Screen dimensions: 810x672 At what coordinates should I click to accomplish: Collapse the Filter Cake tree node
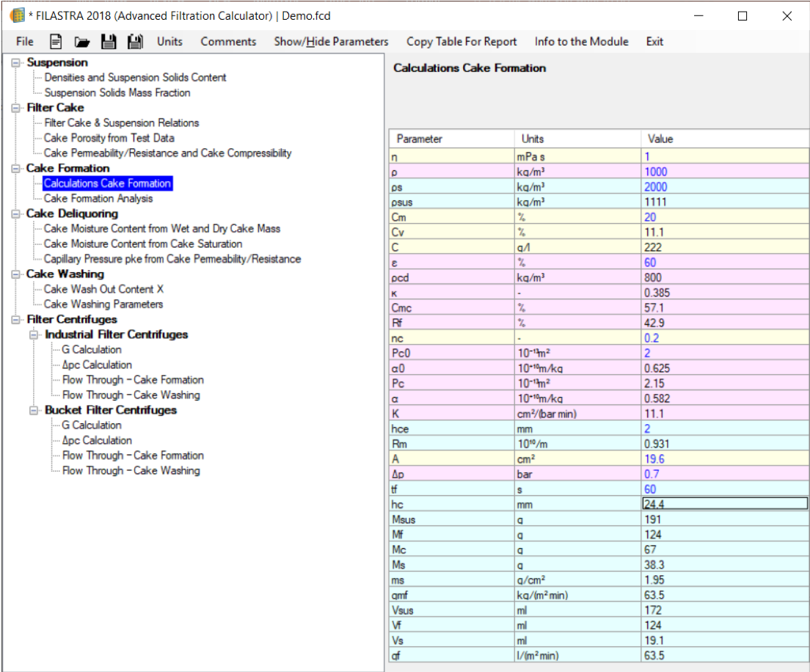tap(16, 108)
